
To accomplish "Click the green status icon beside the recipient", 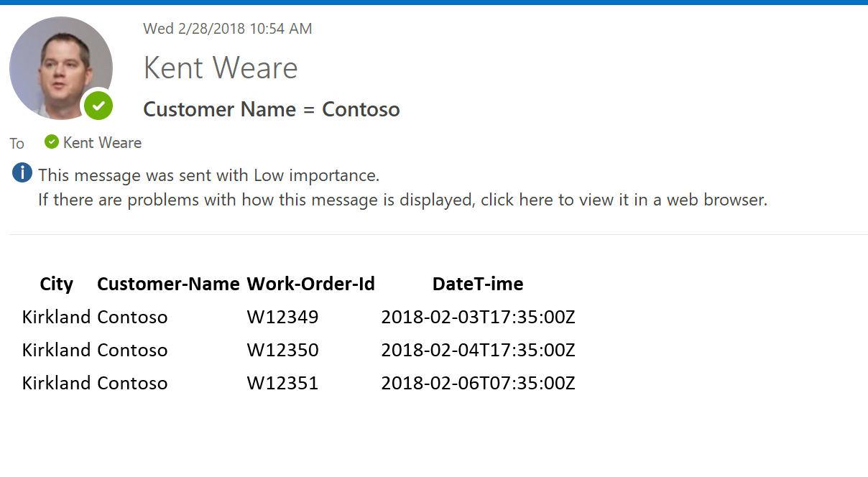I will point(51,142).
